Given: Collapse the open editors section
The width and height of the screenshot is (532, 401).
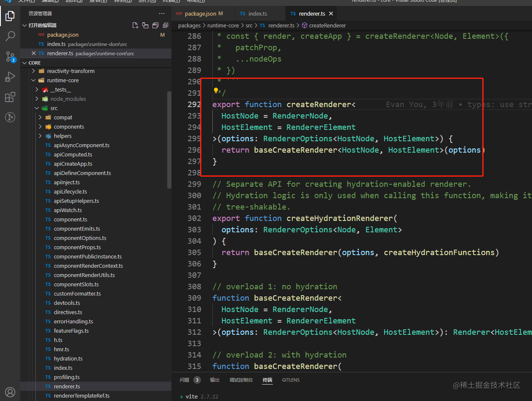Looking at the screenshot, I should (x=25, y=25).
